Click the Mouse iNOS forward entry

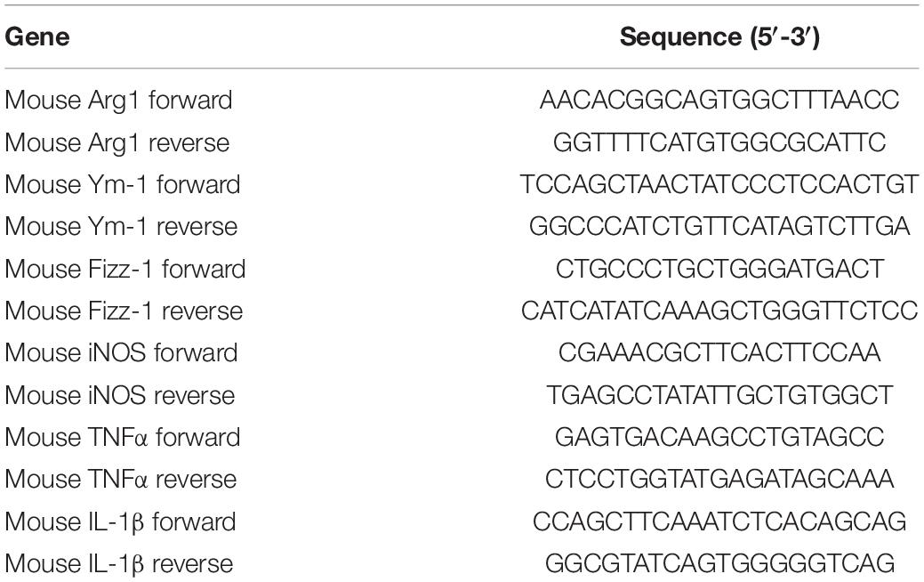122,352
